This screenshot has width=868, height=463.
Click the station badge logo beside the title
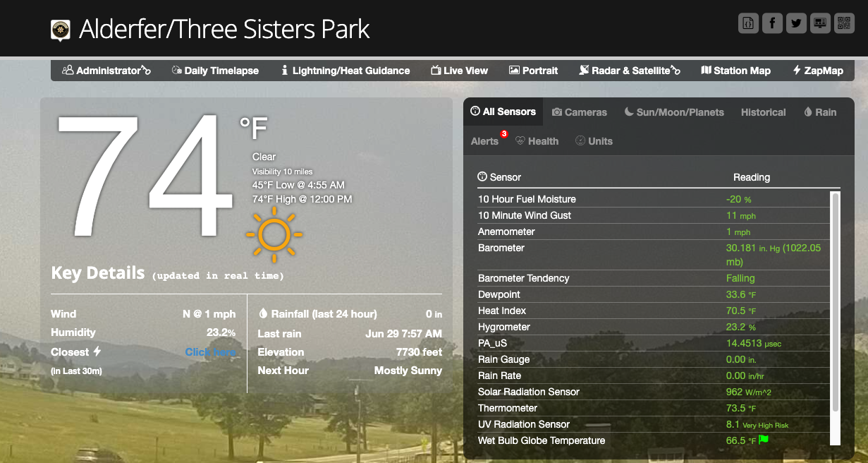tap(61, 30)
